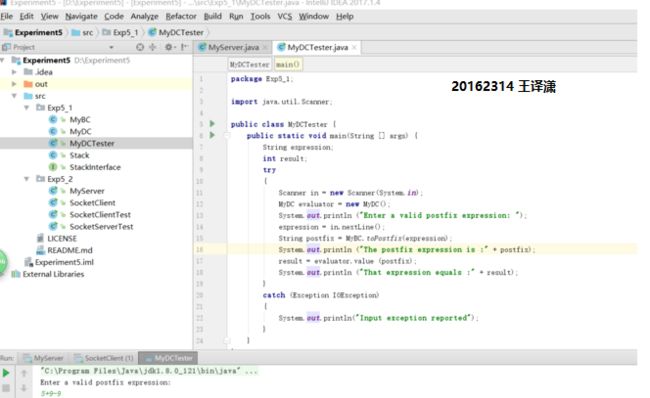
Task: Click src breadcrumb in navigation bar
Action: click(82, 32)
